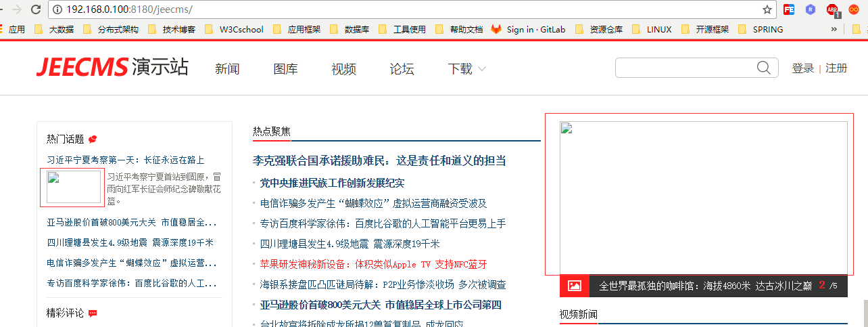
Task: Click the red picture icon under slideshow
Action: click(x=575, y=286)
